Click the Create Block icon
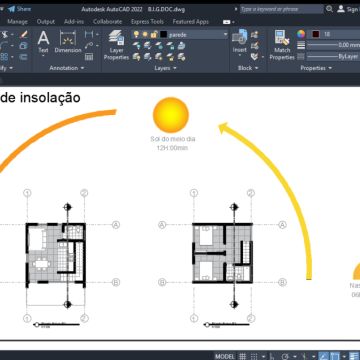Screen dimensions: 360x360 [x=255, y=35]
